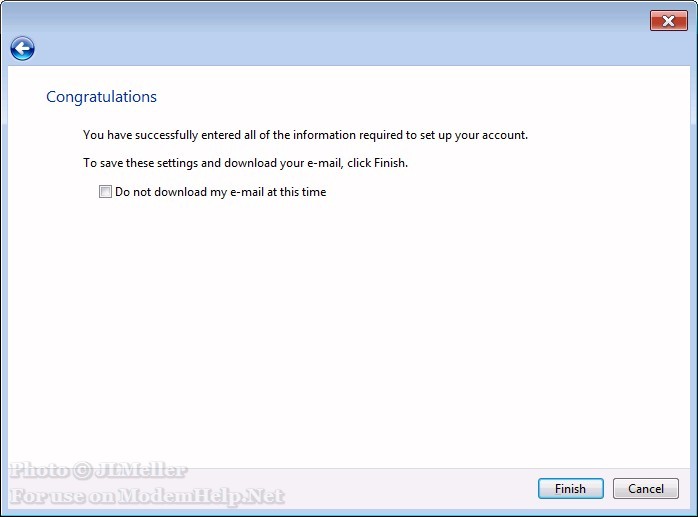Click the Congratulations heading
Screen dimensions: 698x517
point(101,97)
